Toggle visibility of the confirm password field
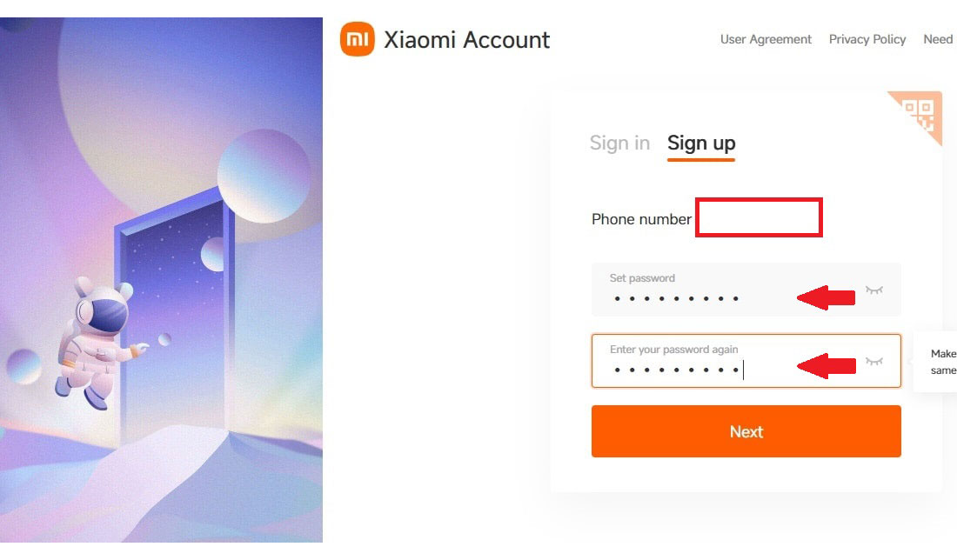This screenshot has width=957, height=560. (874, 361)
